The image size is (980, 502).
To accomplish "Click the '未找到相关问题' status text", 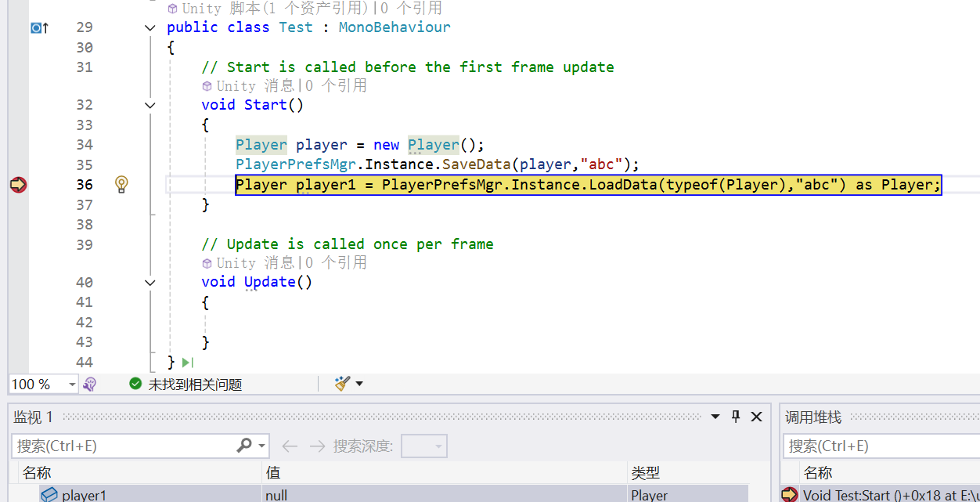I will click(195, 385).
